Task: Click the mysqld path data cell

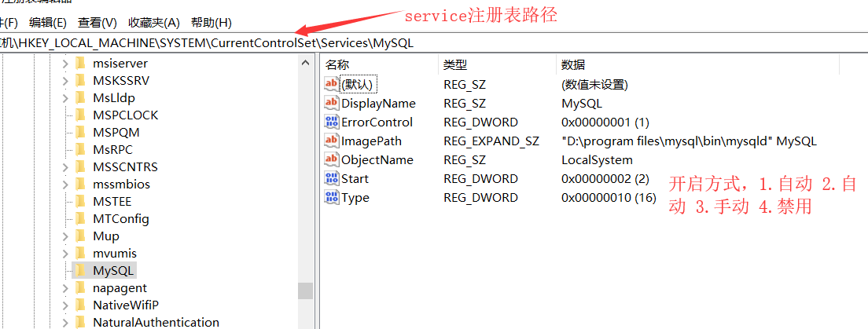Action: [x=689, y=141]
